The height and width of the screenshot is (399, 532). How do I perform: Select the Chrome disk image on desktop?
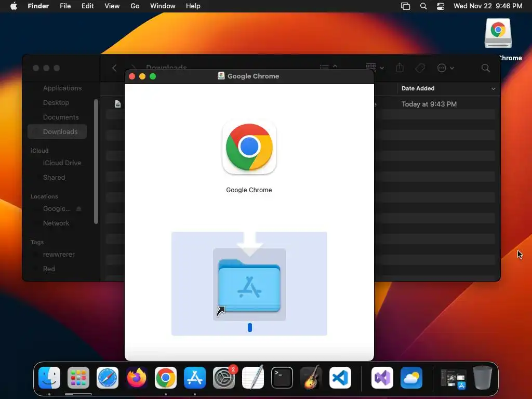click(x=498, y=33)
